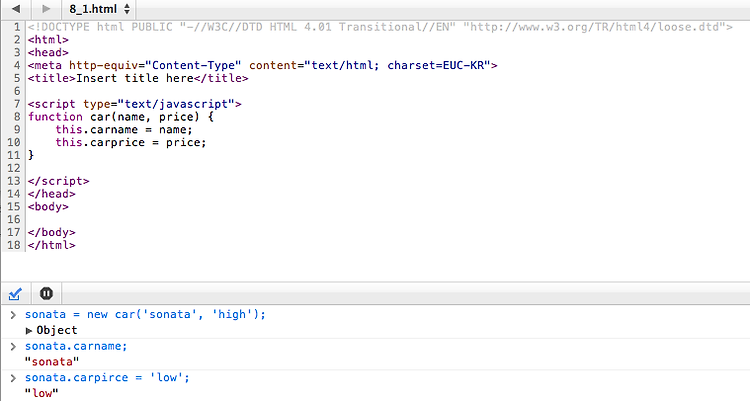Click the '<body>' opening tag line
The image size is (750, 401).
click(48, 207)
